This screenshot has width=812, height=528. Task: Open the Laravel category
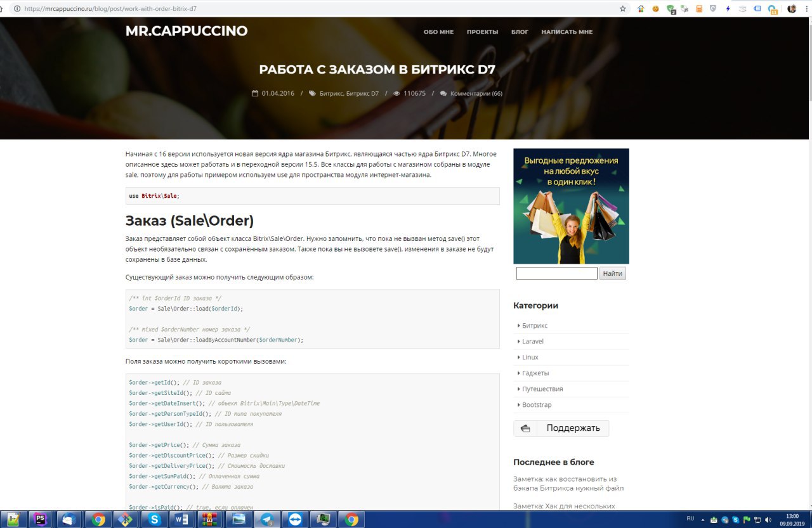point(532,341)
